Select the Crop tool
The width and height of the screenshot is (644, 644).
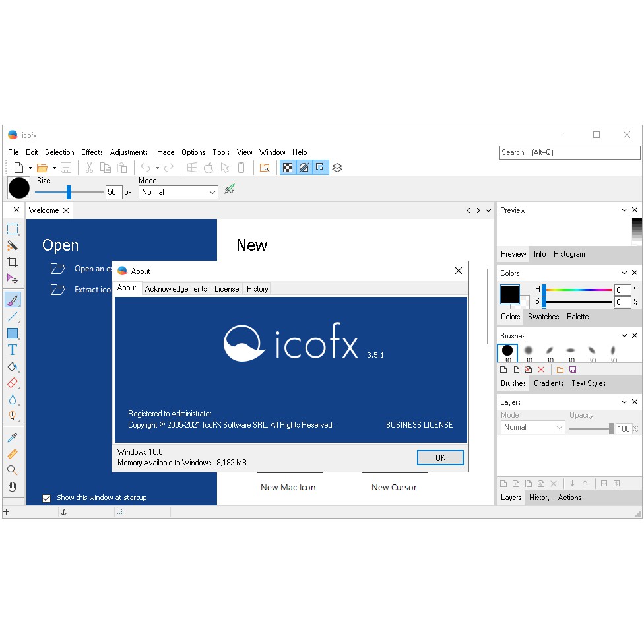tap(13, 262)
